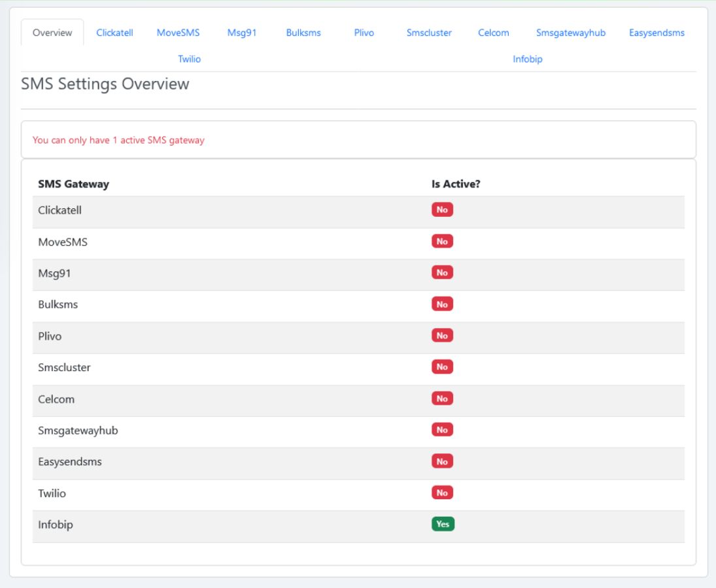Switch to the Smscluster tab
The height and width of the screenshot is (588, 716).
point(429,33)
